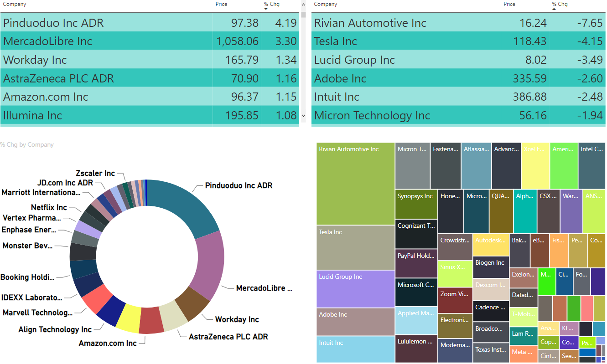Click Netflix Inc donut label

point(49,207)
